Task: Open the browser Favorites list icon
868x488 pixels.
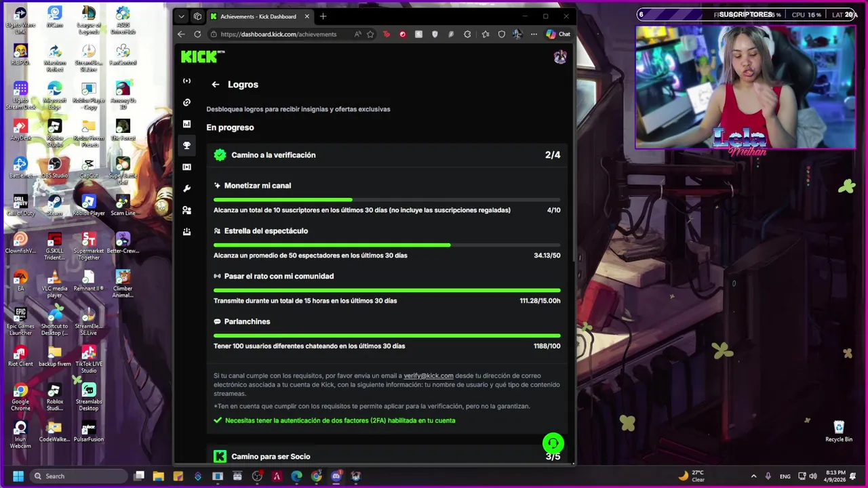Action: tap(486, 34)
